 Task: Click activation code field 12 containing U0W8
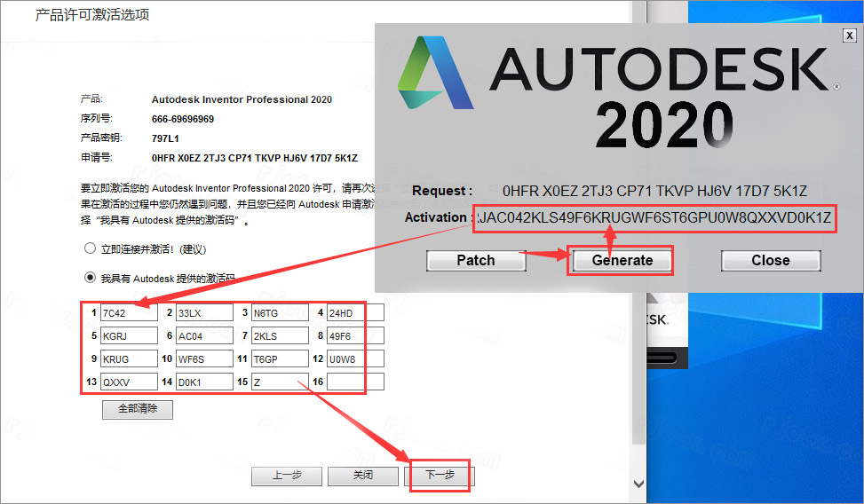coord(355,359)
